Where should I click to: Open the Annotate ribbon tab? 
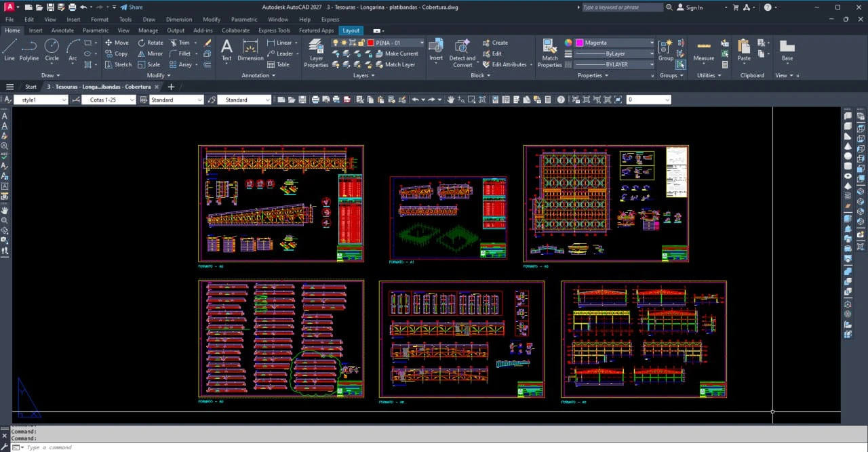pyautogui.click(x=62, y=30)
